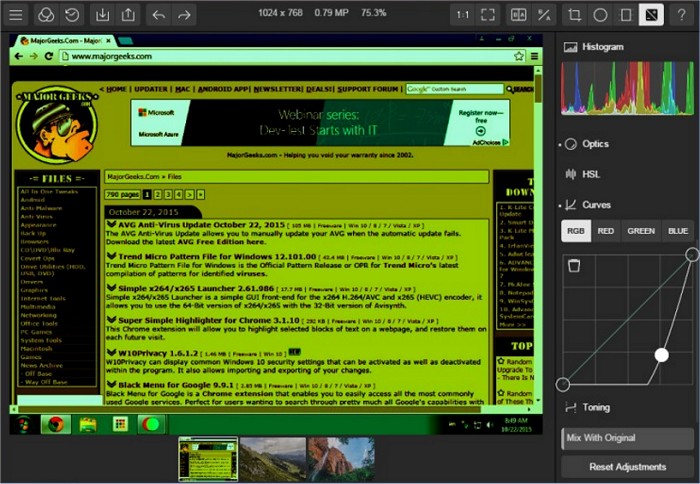Set zoom to 1:1
Screen dimensions: 700x484
[462, 15]
